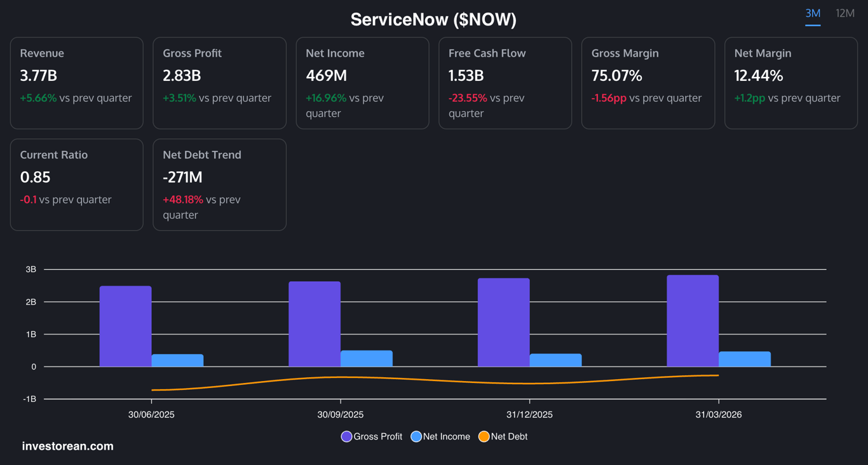Click the "+48.18%" net debt change

click(x=183, y=200)
